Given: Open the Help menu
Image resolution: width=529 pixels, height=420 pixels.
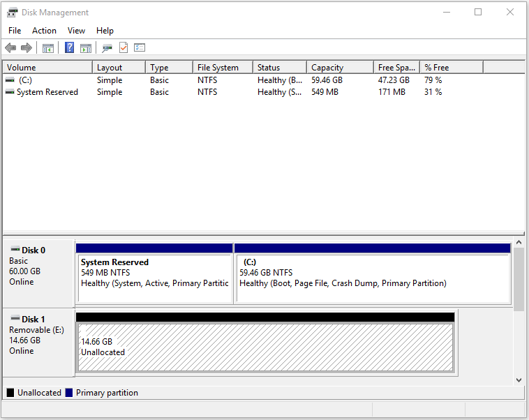Looking at the screenshot, I should [x=105, y=31].
